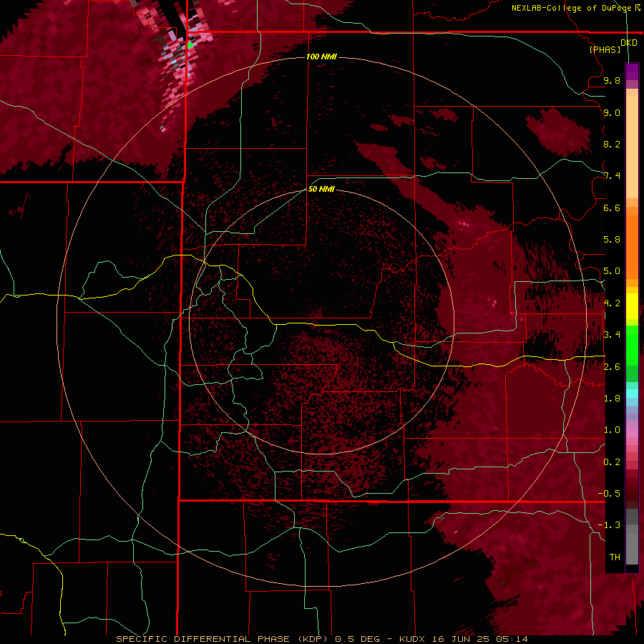Image resolution: width=644 pixels, height=644 pixels.
Task: Select the bright orange color bar segment
Action: (x=632, y=246)
